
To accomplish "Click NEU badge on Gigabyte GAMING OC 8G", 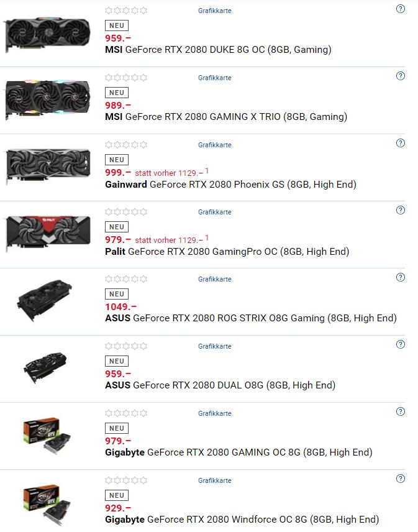I will click(x=117, y=428).
